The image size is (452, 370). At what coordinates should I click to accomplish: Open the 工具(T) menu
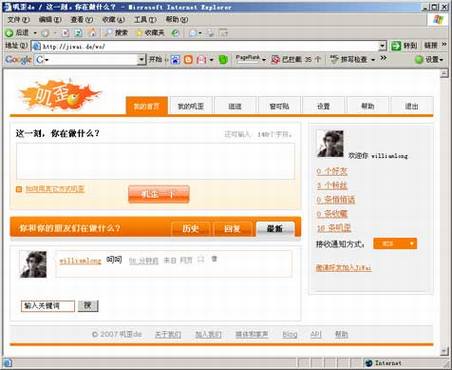(145, 20)
